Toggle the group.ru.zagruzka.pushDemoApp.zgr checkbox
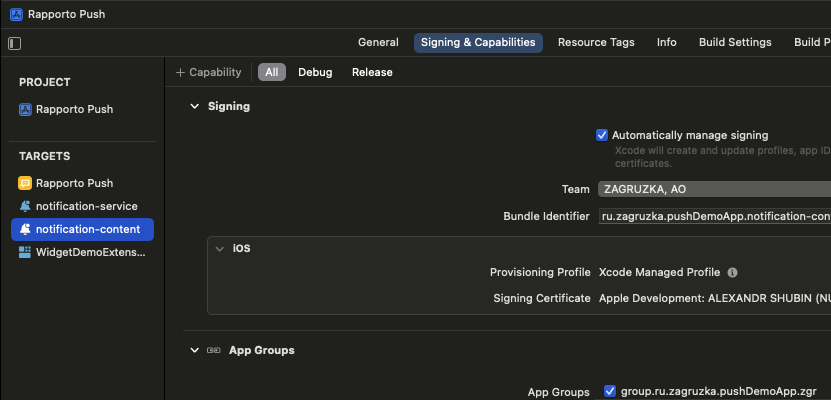Screen dimensions: 831x400 [610, 392]
